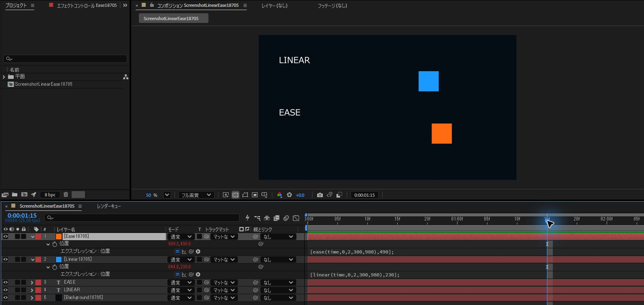The width and height of the screenshot is (644, 305).
Task: Collapse the Ease18705 layer twirl arrow
Action: pos(33,237)
